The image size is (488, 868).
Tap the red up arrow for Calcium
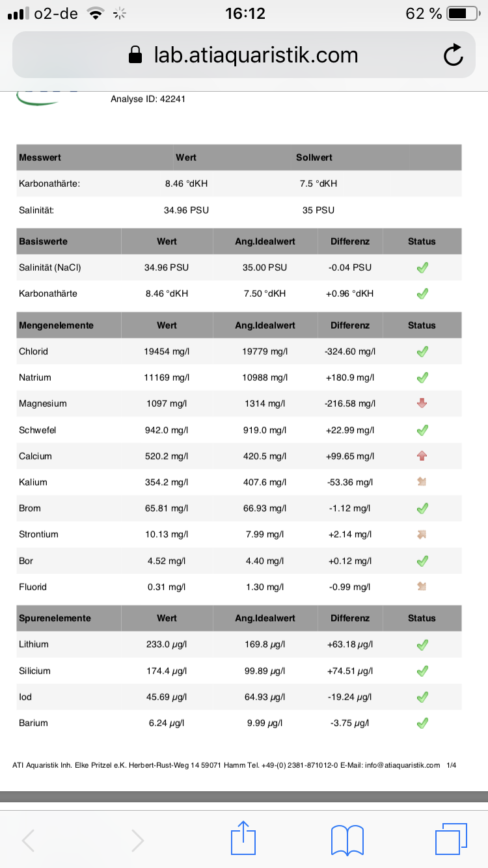coord(422,456)
